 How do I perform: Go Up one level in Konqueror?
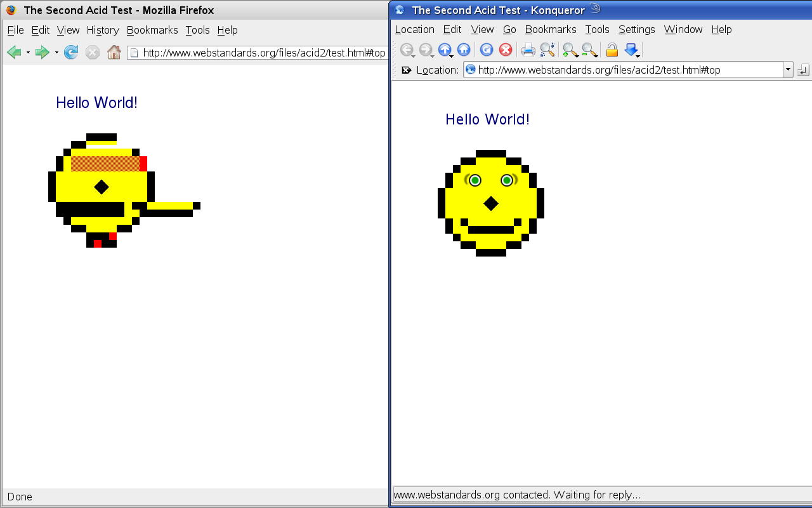click(445, 50)
